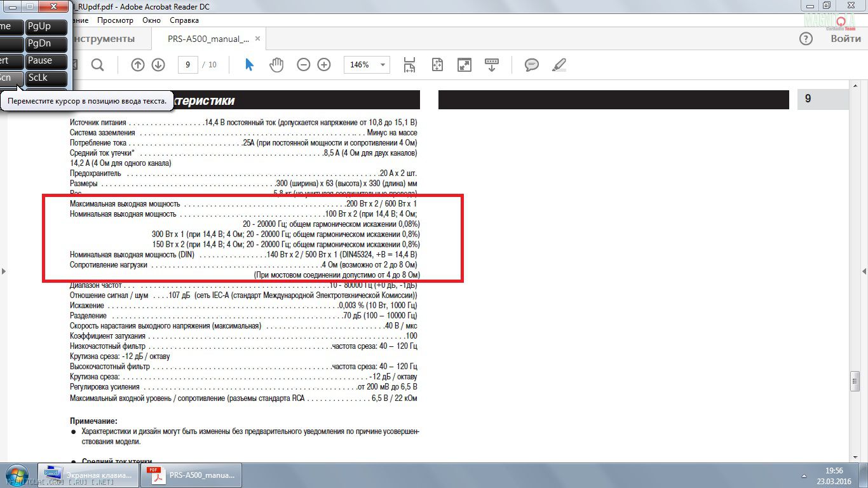868x488 pixels.
Task: Open the Справка menu
Action: coord(184,20)
